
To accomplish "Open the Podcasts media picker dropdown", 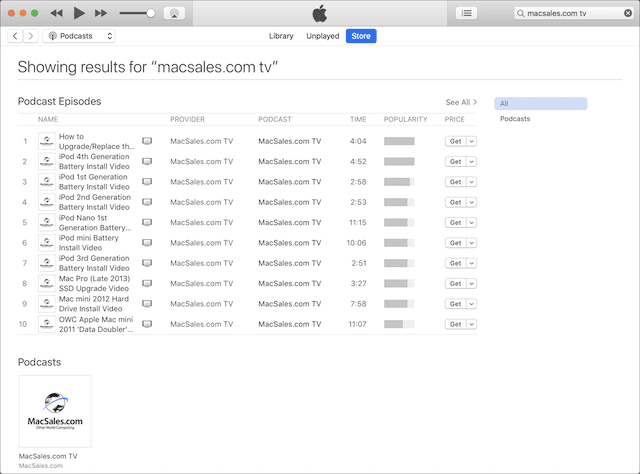I will click(80, 36).
